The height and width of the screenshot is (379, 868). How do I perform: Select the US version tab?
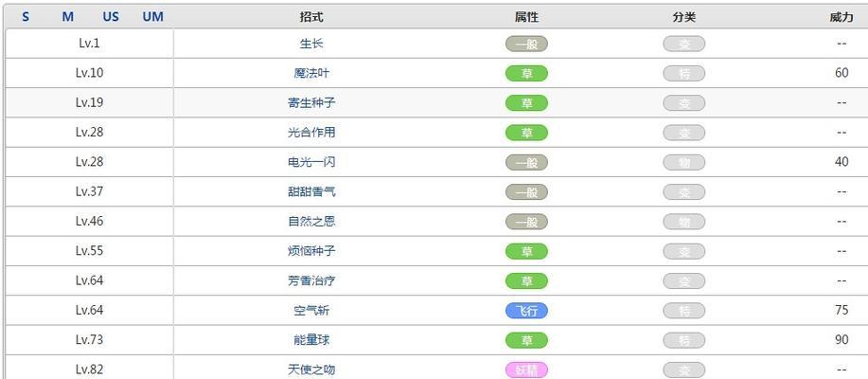(x=112, y=16)
